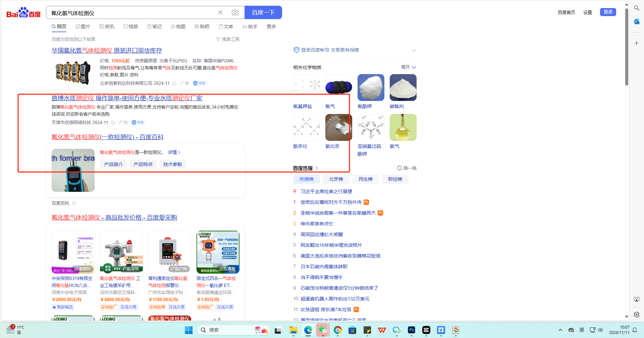644x338 pixels.
Task: Open network settings in system tray
Action: point(592,330)
